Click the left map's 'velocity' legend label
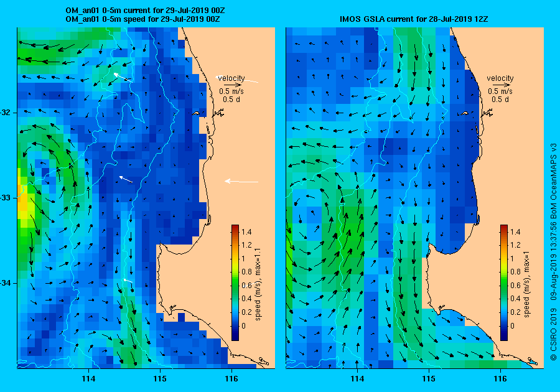This screenshot has height=392, width=560. tap(231, 78)
